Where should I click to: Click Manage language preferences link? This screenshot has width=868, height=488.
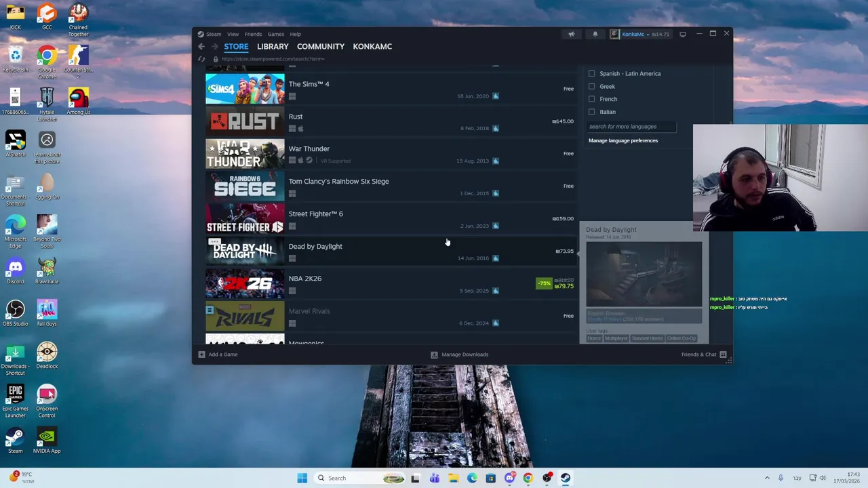click(623, 140)
